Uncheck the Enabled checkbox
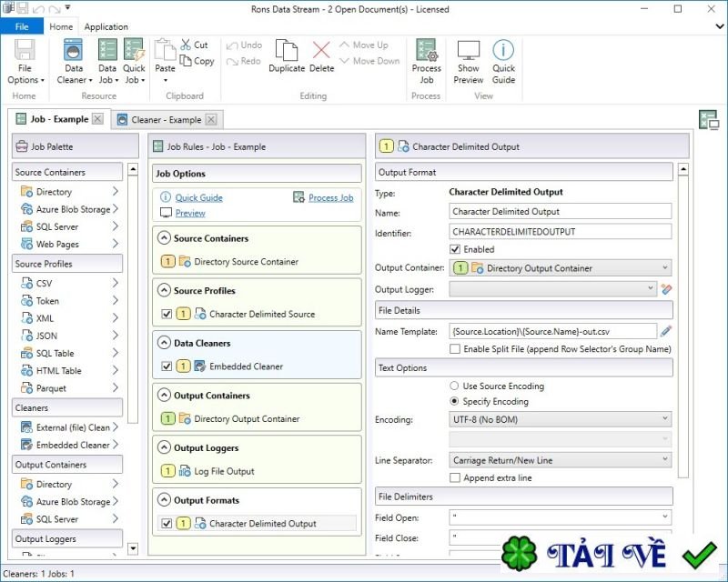This screenshot has height=582, width=728. (456, 249)
